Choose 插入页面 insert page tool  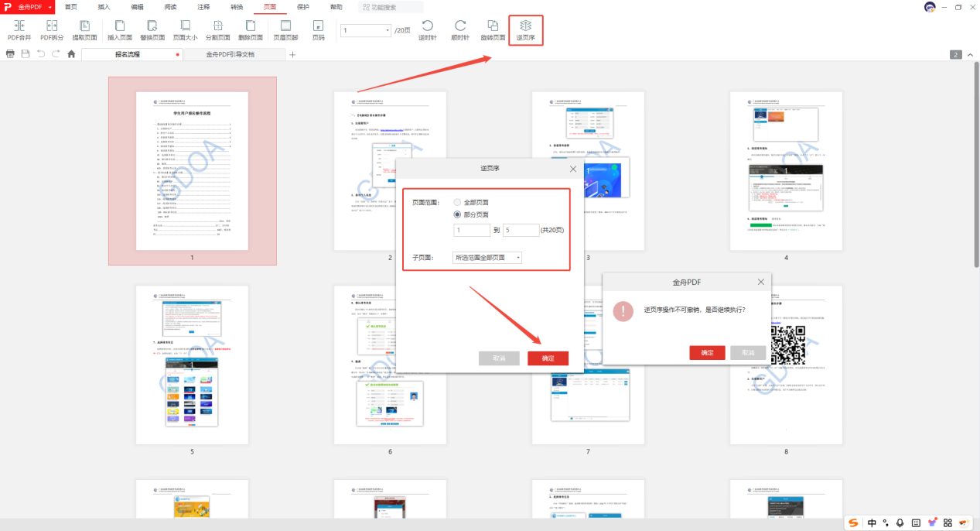coord(120,30)
